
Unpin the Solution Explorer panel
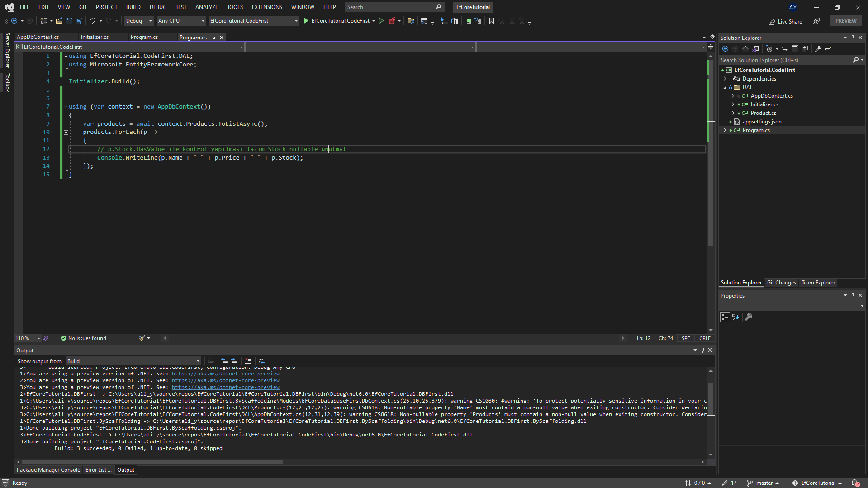pyautogui.click(x=852, y=38)
